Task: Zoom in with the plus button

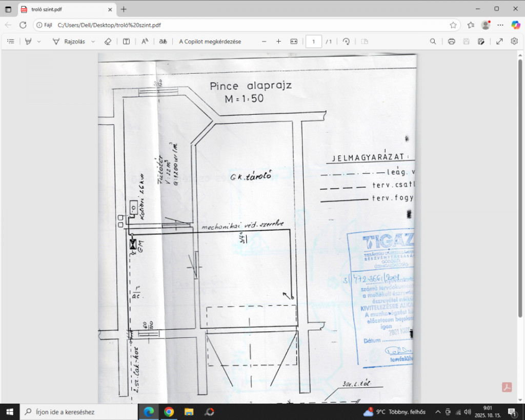Action: (279, 42)
